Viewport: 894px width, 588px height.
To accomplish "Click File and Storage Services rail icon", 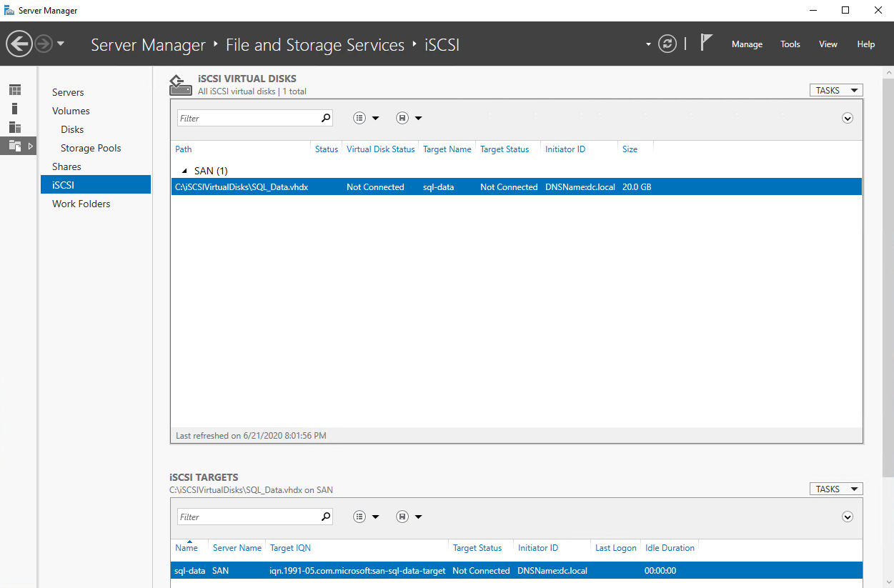I will point(15,146).
